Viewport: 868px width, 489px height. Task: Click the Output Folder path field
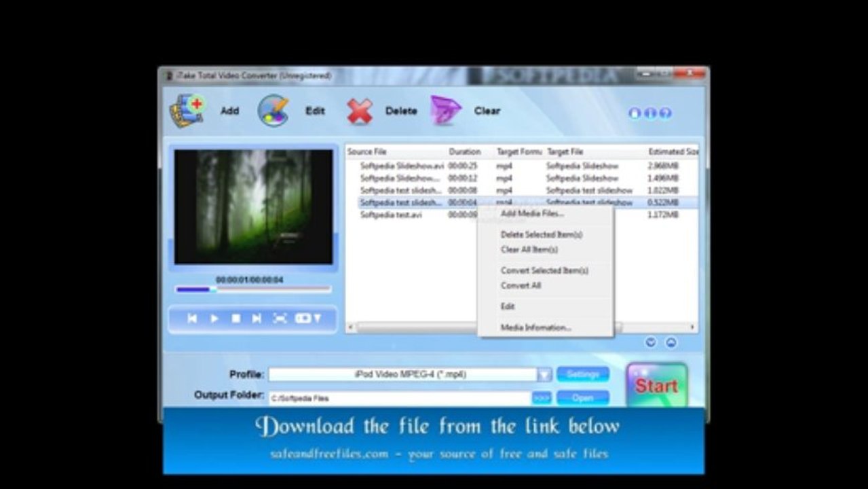click(400, 399)
